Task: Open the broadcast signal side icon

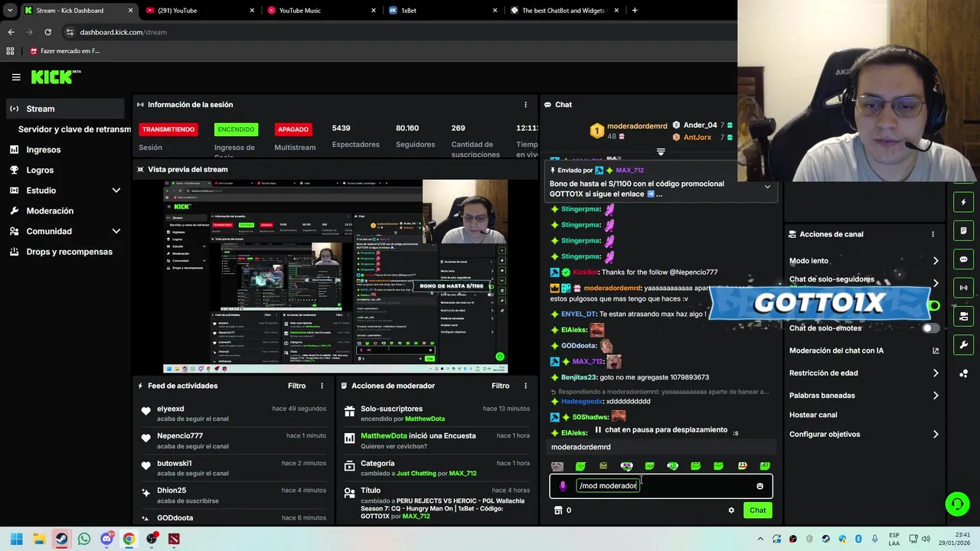Action: coord(964,288)
